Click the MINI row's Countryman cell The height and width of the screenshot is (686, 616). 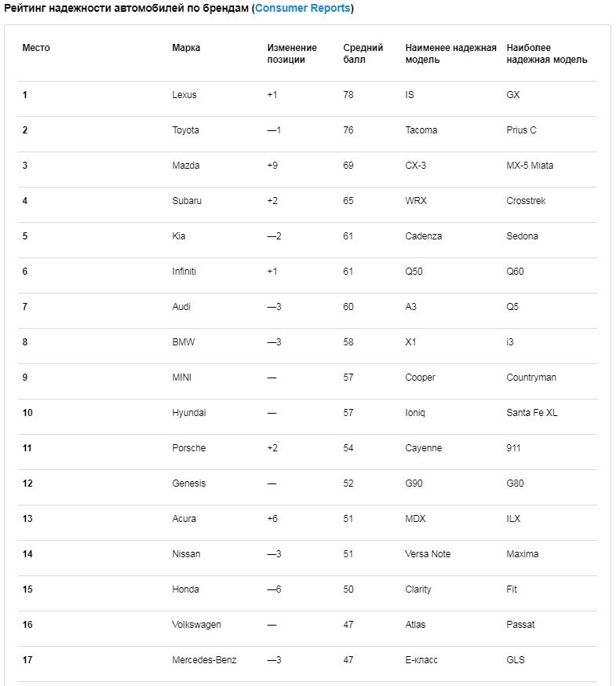[x=531, y=378]
